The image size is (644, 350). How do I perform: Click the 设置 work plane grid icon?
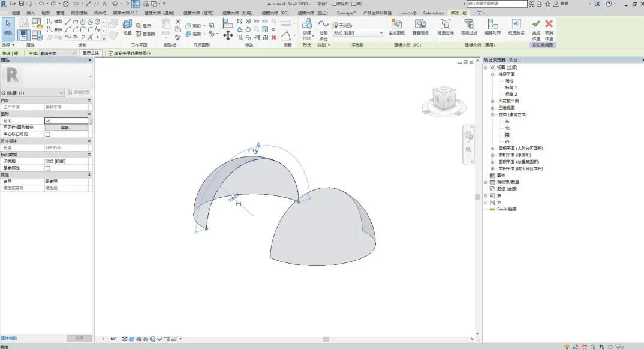coord(127,25)
